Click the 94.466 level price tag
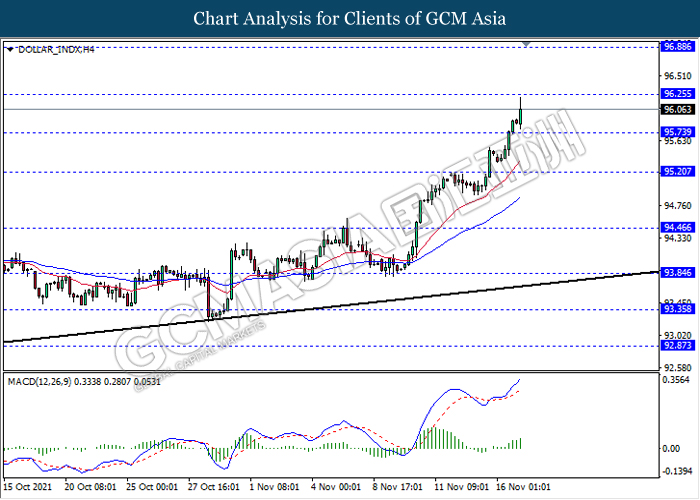Viewport: 700px width, 500px height. pos(677,228)
